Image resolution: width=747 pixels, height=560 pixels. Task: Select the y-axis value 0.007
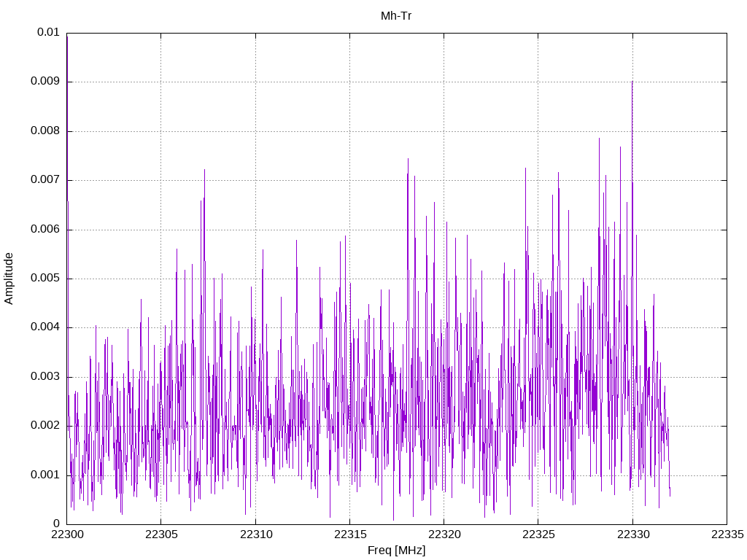[45, 180]
